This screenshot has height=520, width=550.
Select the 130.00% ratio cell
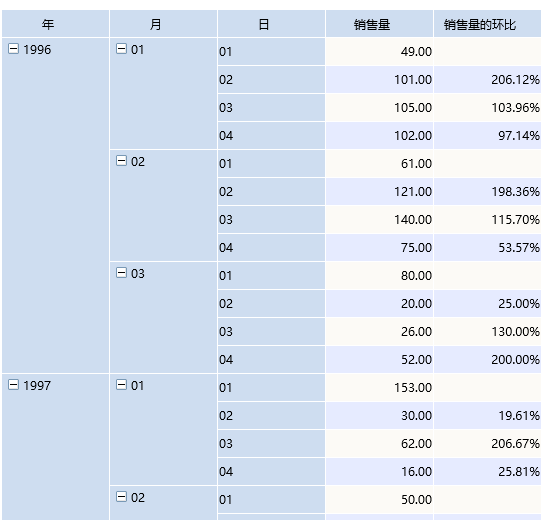point(488,332)
